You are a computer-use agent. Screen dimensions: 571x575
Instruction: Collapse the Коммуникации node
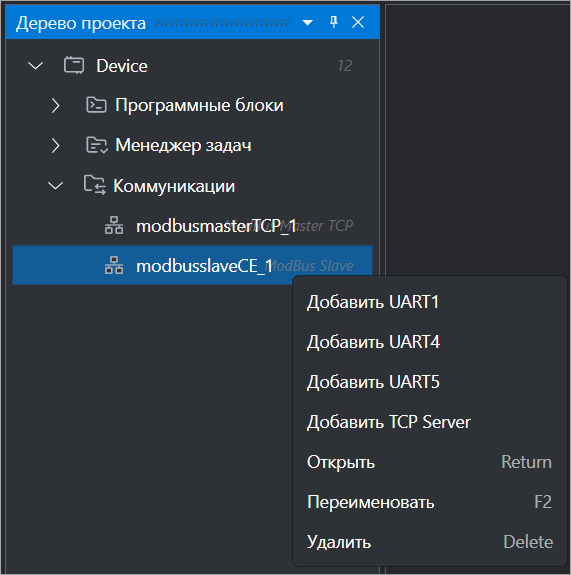(55, 186)
